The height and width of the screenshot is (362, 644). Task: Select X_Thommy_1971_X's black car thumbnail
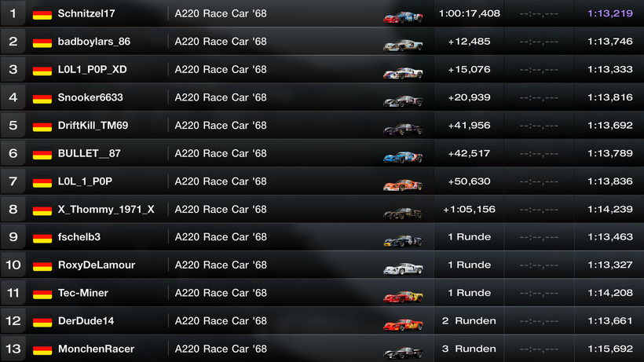(x=403, y=213)
